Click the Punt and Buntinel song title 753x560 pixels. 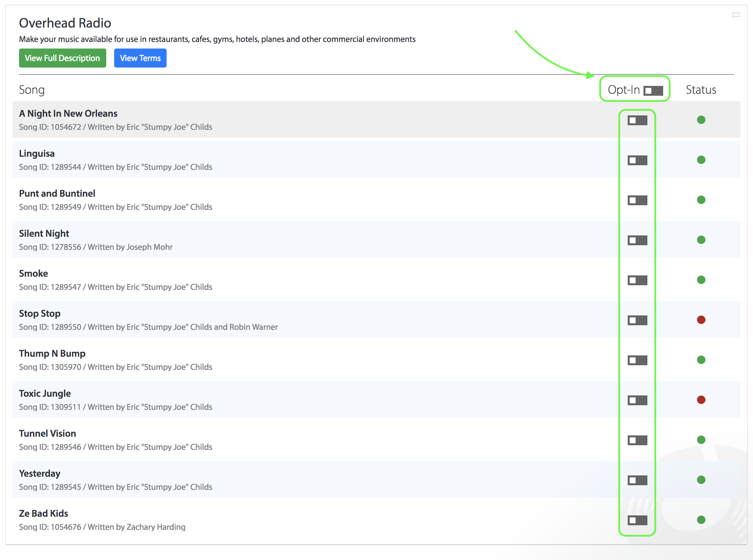coord(57,193)
